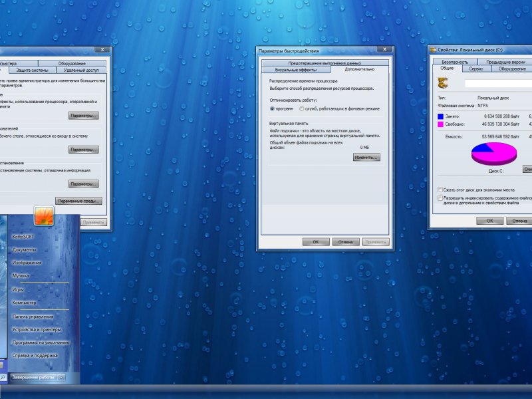This screenshot has height=399, width=532.
Task: Click the '0 МБ' paging file size
Action: [364, 147]
